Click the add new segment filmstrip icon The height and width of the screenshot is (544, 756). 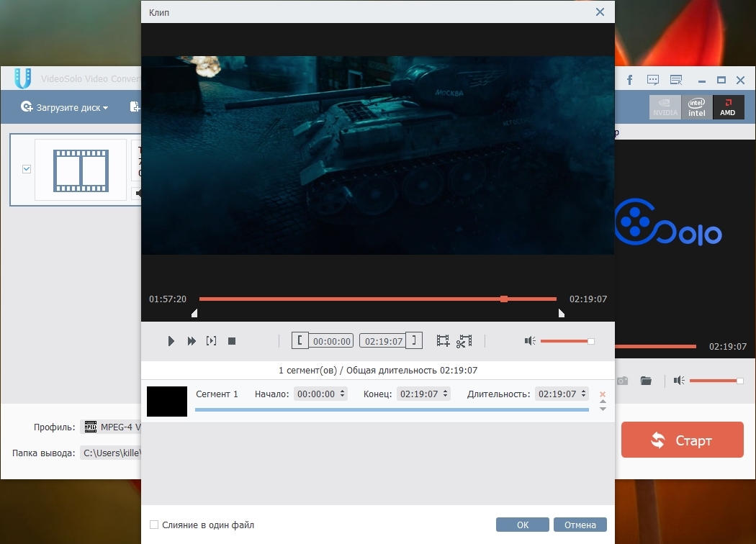[x=443, y=341]
